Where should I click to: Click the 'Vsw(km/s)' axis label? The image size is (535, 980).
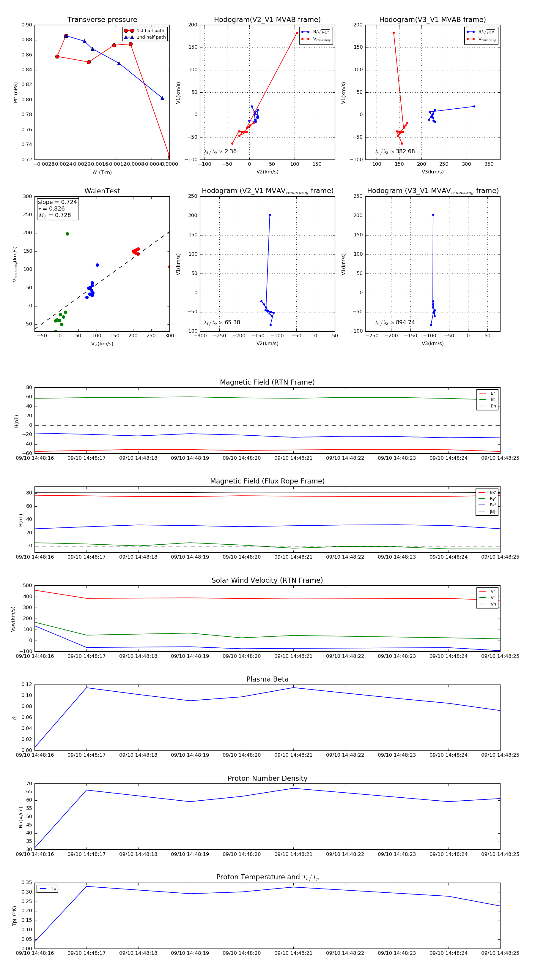click(x=13, y=619)
